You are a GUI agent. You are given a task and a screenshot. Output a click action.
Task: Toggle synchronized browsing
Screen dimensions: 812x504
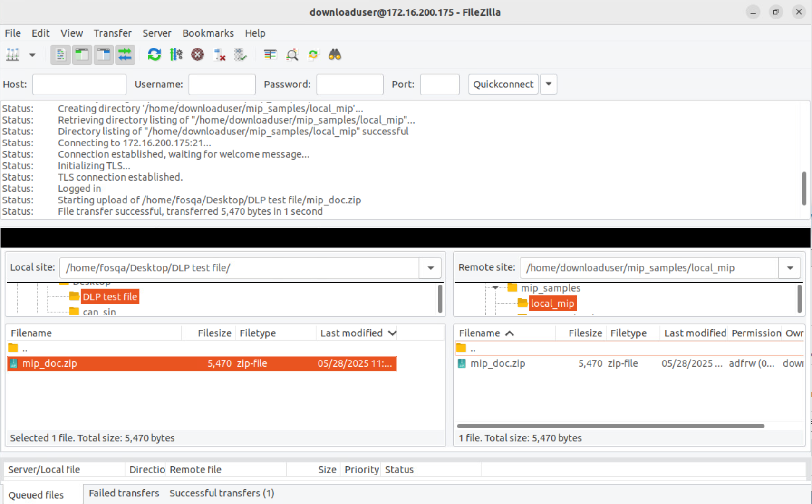pos(313,55)
